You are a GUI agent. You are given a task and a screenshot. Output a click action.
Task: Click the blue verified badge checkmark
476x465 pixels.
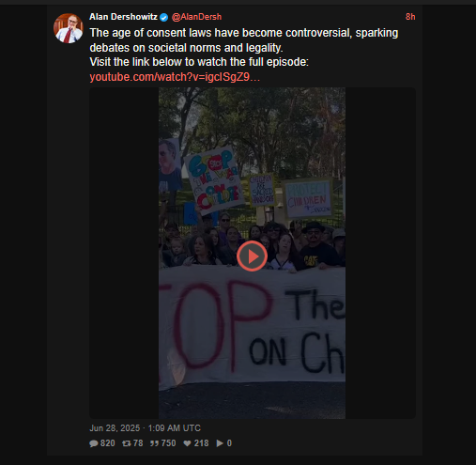[x=164, y=17]
